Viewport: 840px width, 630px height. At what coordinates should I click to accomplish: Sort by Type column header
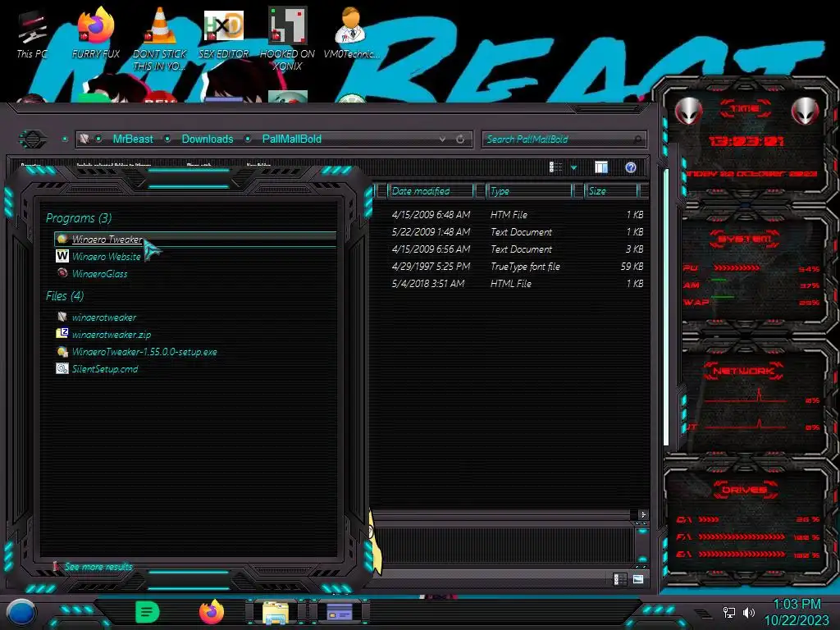[x=529, y=191]
